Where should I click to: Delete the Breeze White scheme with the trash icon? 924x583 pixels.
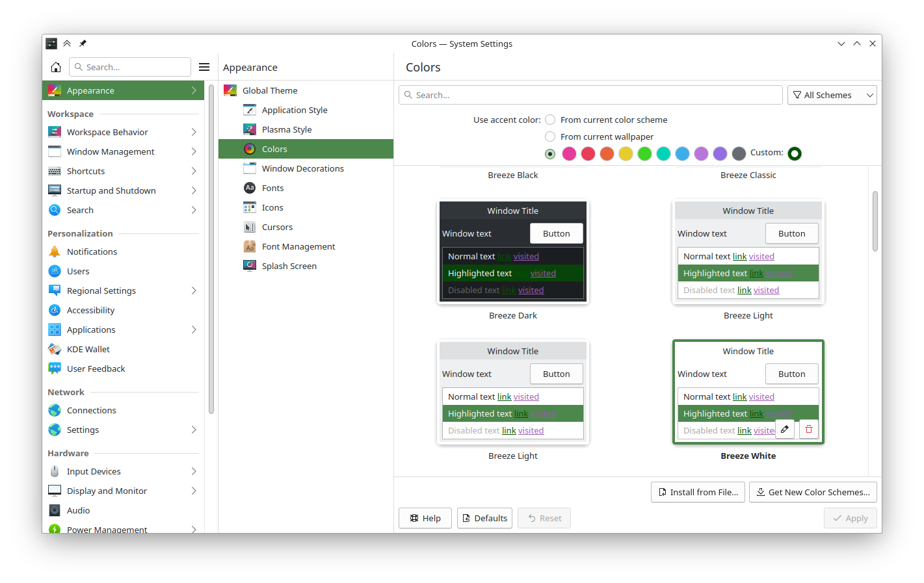point(809,429)
